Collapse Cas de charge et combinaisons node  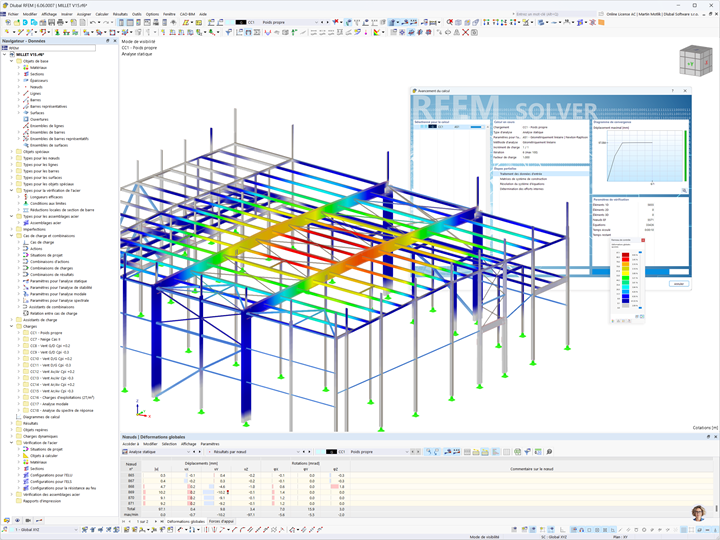point(11,236)
